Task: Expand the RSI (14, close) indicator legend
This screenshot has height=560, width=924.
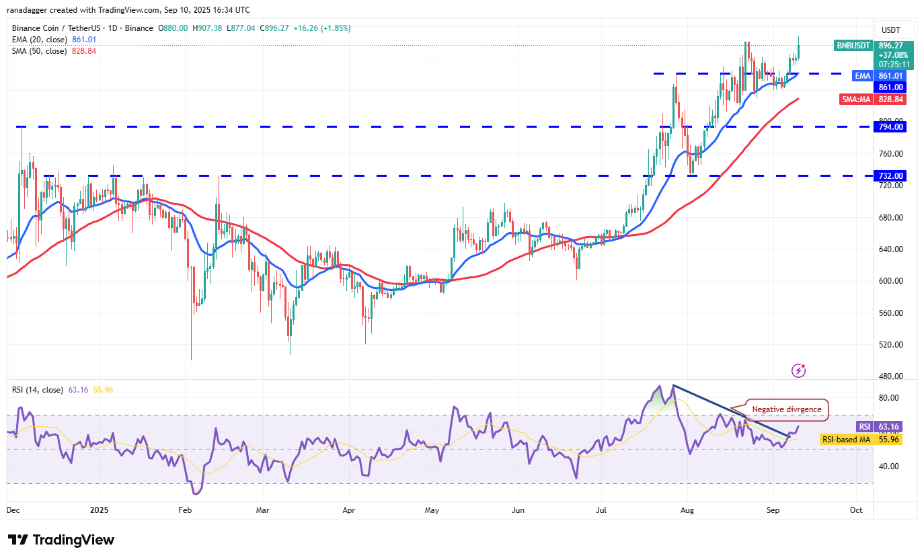Action: 39,389
